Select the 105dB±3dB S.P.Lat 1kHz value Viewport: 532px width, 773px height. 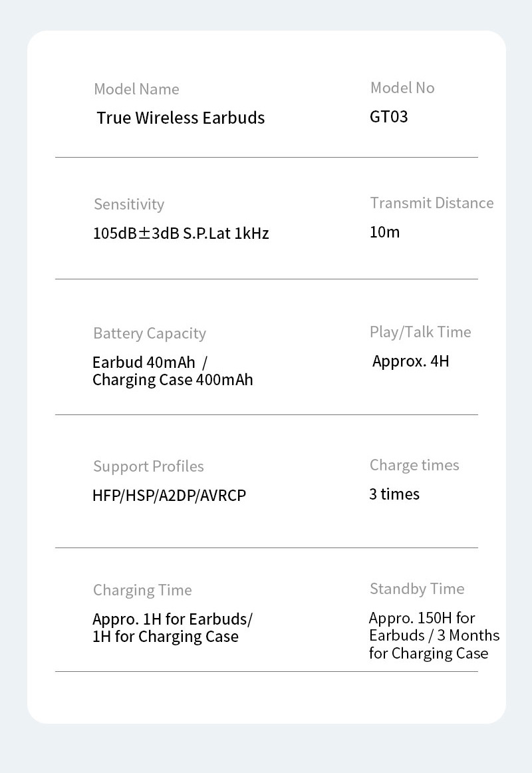[x=180, y=233]
